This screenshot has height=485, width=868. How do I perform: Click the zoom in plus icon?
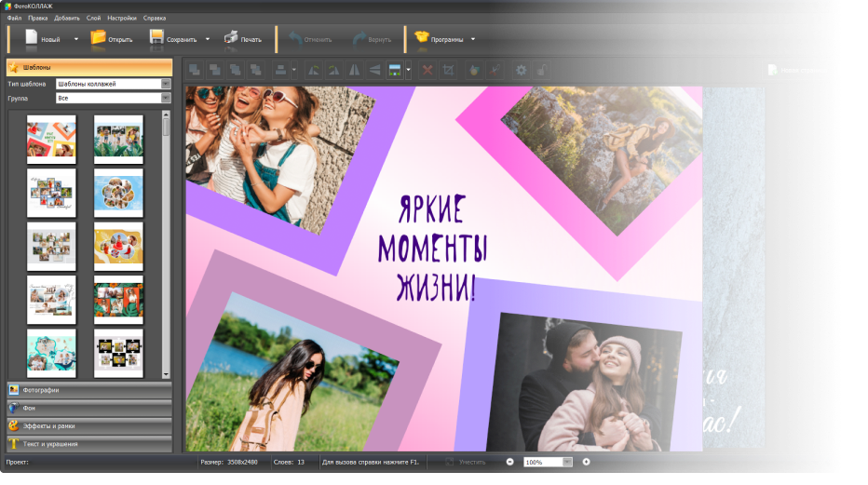(x=586, y=462)
